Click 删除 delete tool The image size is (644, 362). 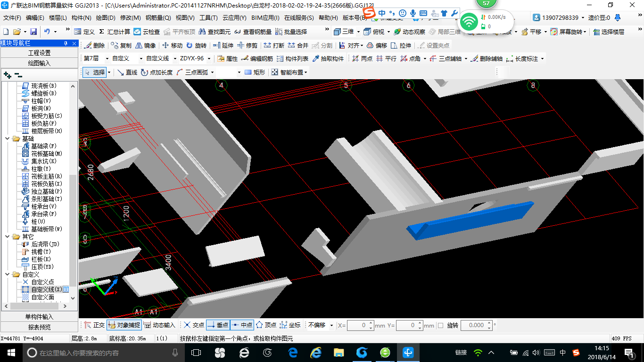(94, 45)
